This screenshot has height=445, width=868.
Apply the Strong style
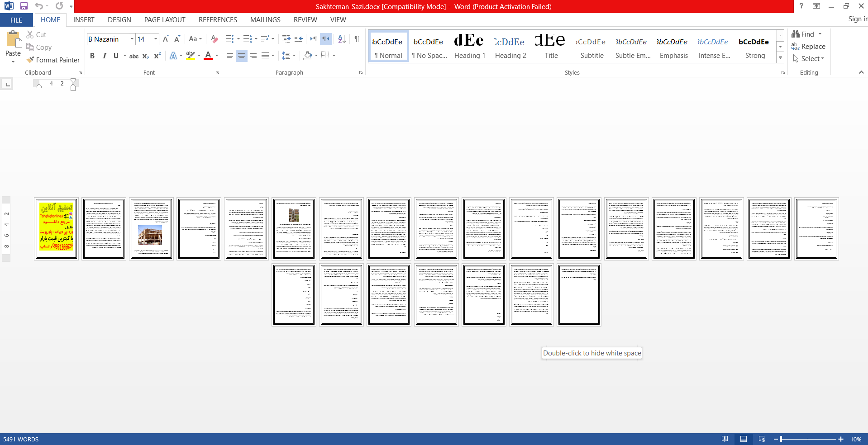click(x=755, y=47)
